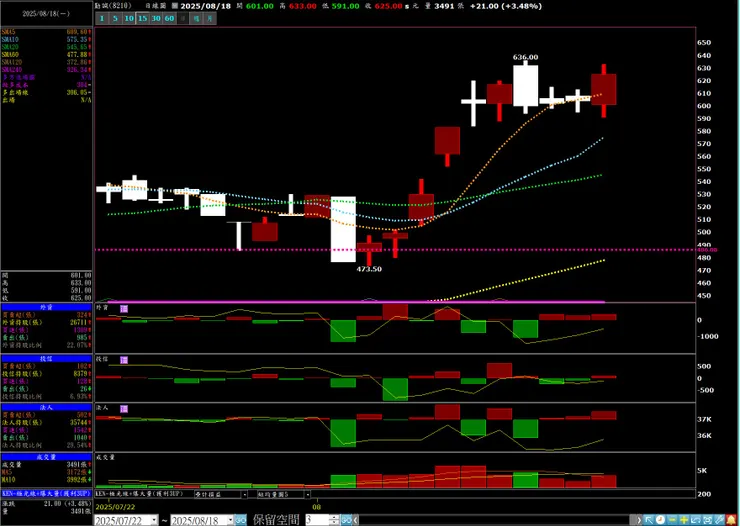Click the KEN strategy label in left panel

pyautogui.click(x=46, y=493)
